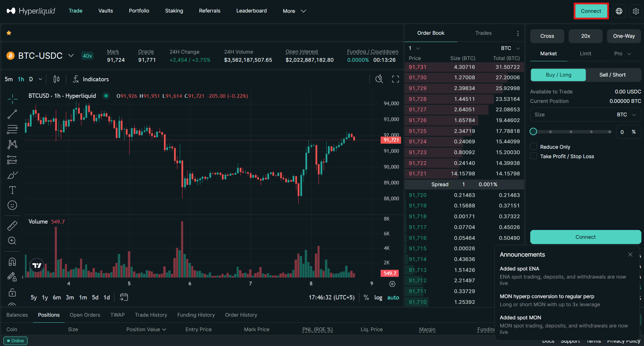Switch to the Trades tab in the order book

[x=483, y=33]
